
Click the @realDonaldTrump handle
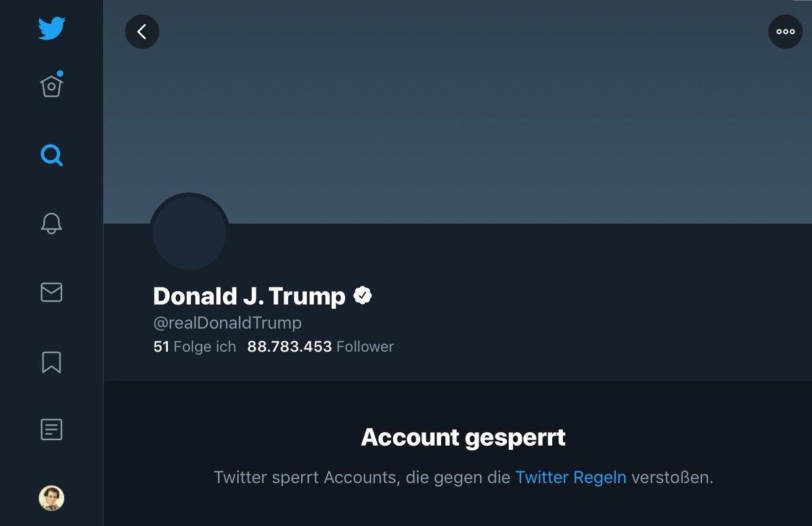(227, 323)
